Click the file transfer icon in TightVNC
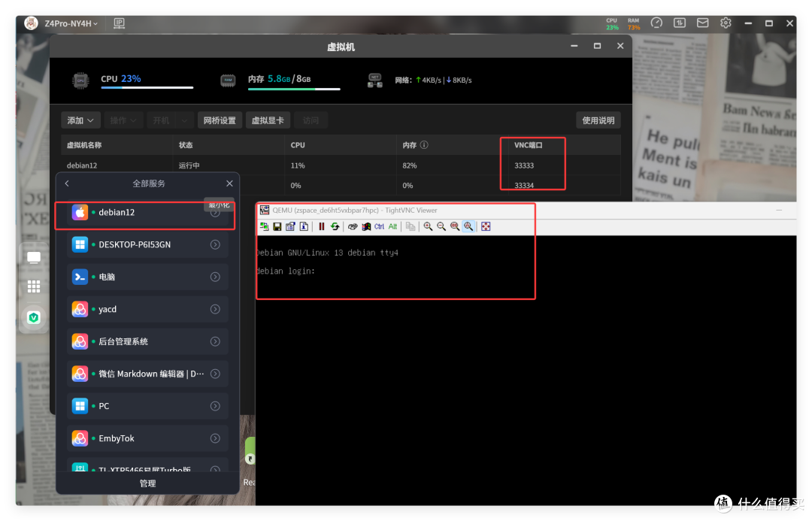The width and height of the screenshot is (812, 521). pos(411,226)
